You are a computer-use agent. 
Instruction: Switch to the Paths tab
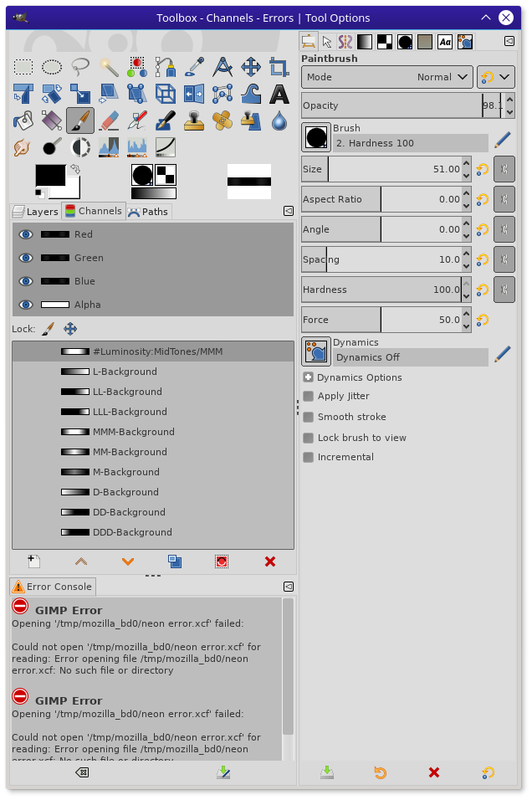148,211
